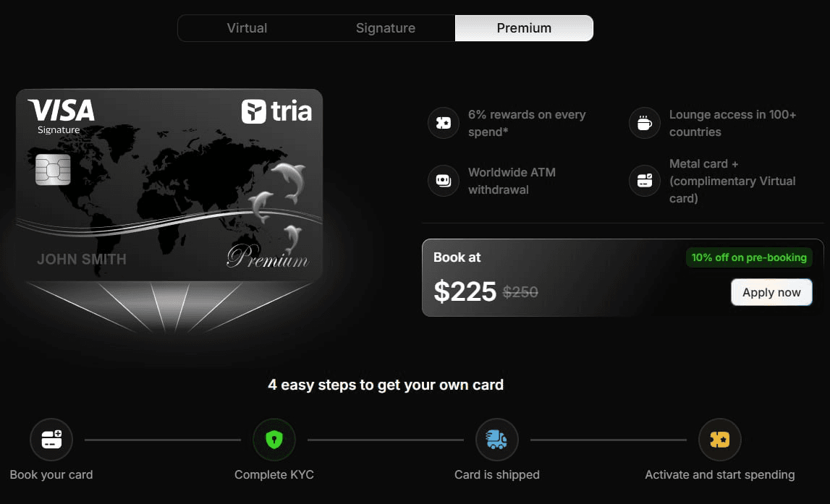Click the Worldwide ATM withdrawal cash icon
This screenshot has width=830, height=504.
[443, 181]
